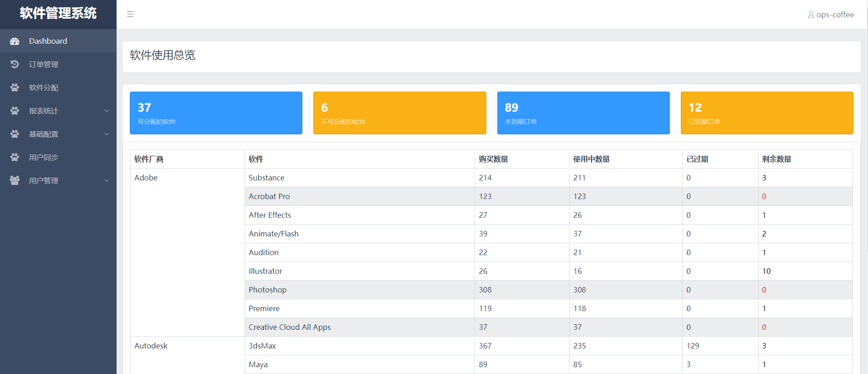Expand the 报表统计 submenu chevron
Viewport: 868px width, 374px height.
(x=107, y=111)
